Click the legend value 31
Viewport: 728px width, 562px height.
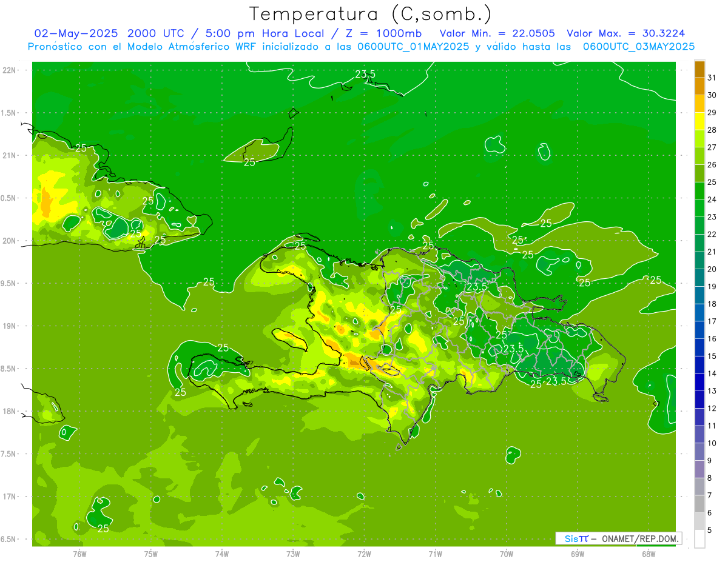pyautogui.click(x=712, y=78)
